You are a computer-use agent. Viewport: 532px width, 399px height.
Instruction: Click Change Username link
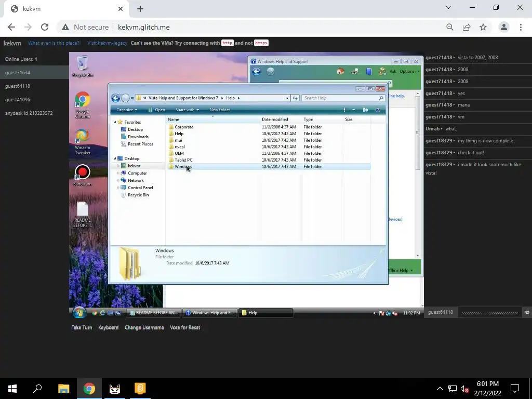coord(144,327)
